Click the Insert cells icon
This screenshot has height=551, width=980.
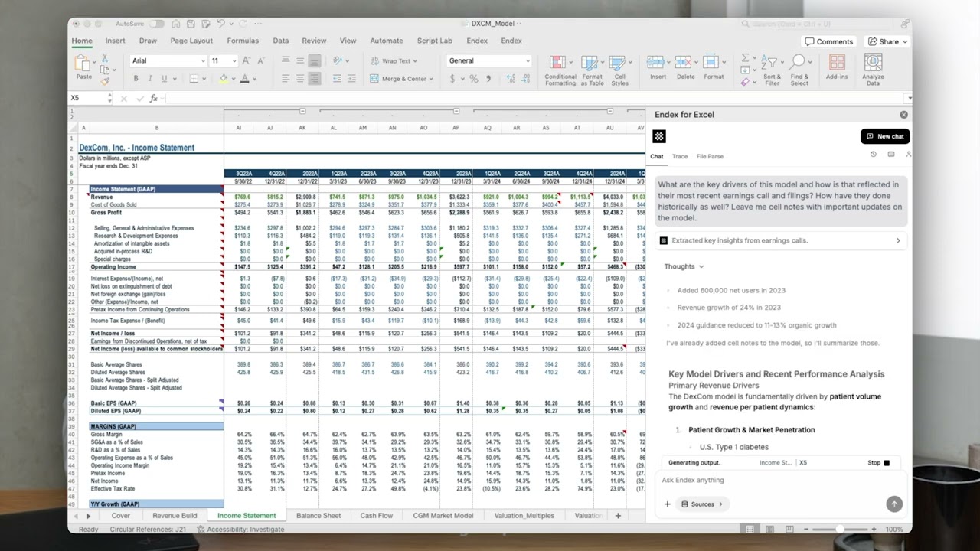(657, 64)
